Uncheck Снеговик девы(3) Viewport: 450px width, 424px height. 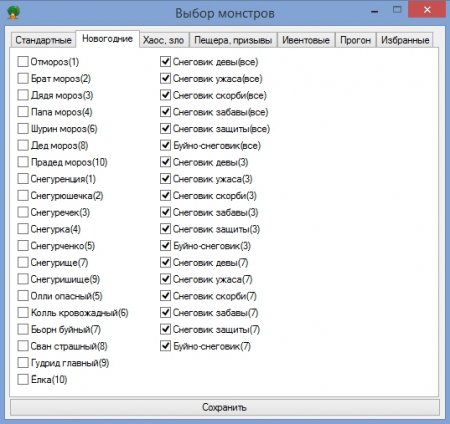tap(165, 162)
